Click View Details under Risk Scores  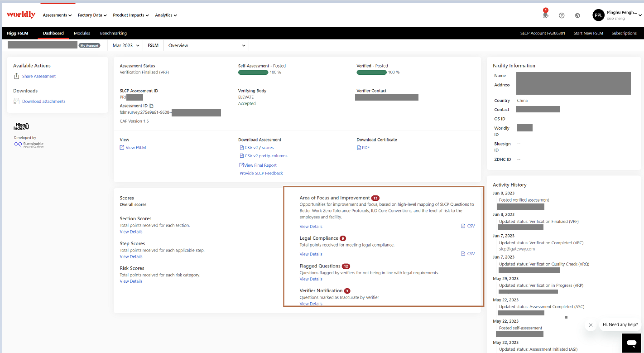pos(131,281)
